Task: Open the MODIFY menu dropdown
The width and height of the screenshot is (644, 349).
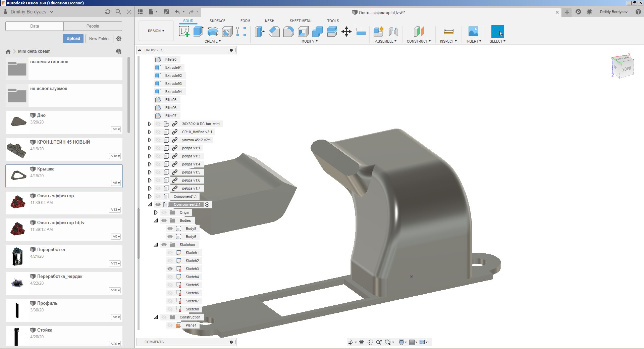Action: click(x=309, y=41)
